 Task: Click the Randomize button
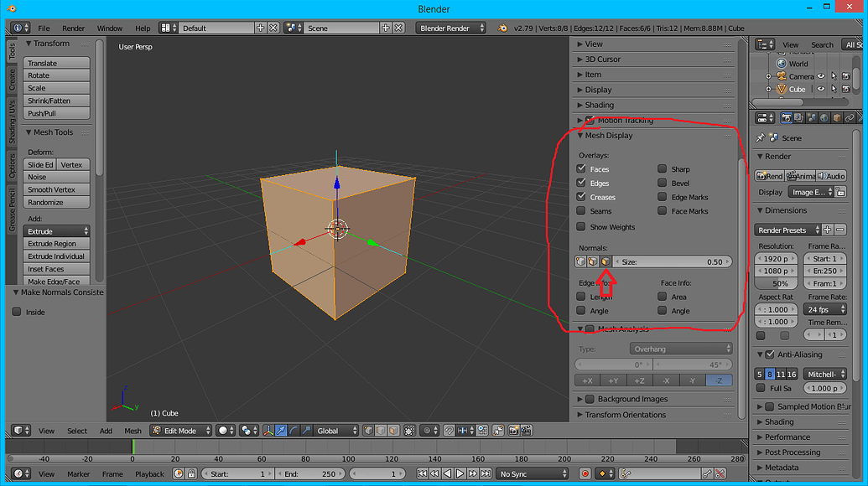(56, 203)
